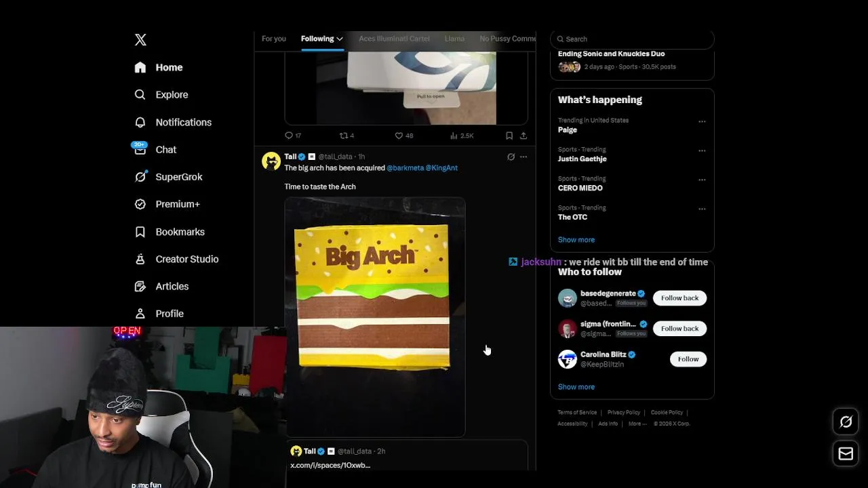
Task: Open more options for CERO MIEDO trend
Action: click(702, 180)
